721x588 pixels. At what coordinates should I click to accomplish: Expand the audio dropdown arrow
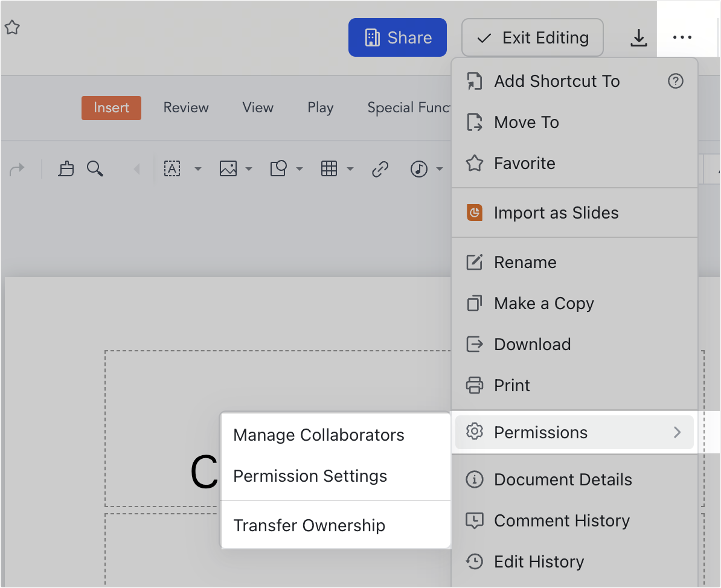point(440,169)
